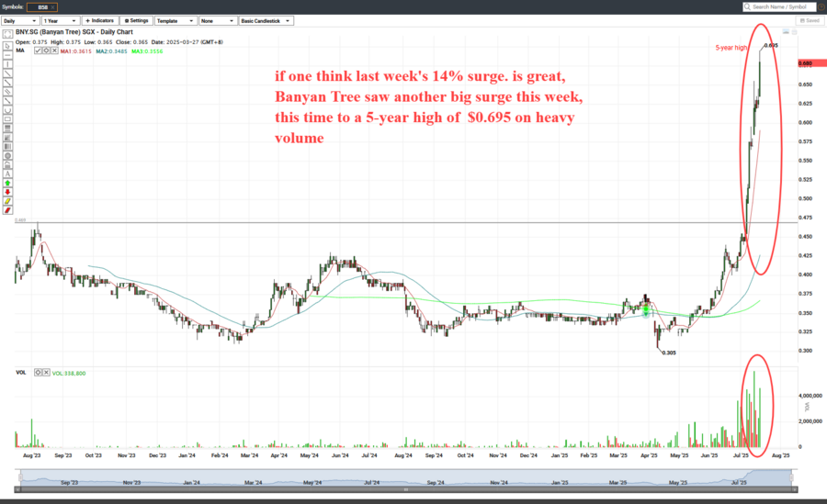Viewport: 827px width, 504px height.
Task: Click the + Indicators button
Action: point(99,20)
